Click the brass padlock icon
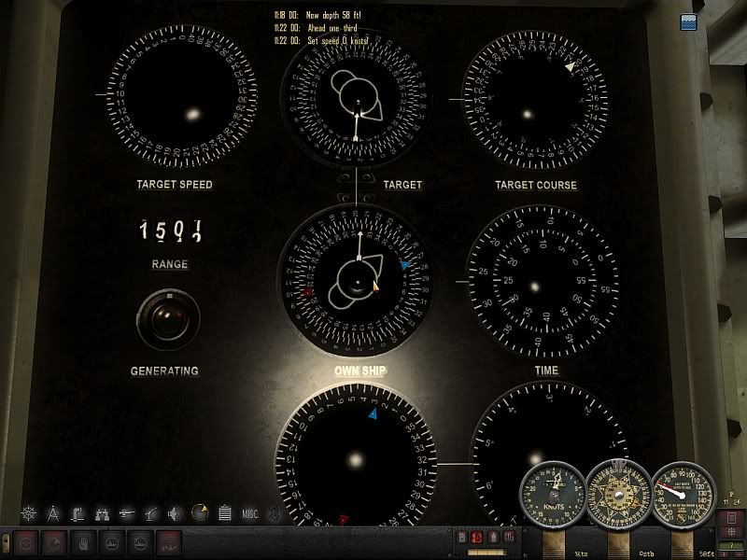Screen dimensions: 747x560 coord(6,541)
